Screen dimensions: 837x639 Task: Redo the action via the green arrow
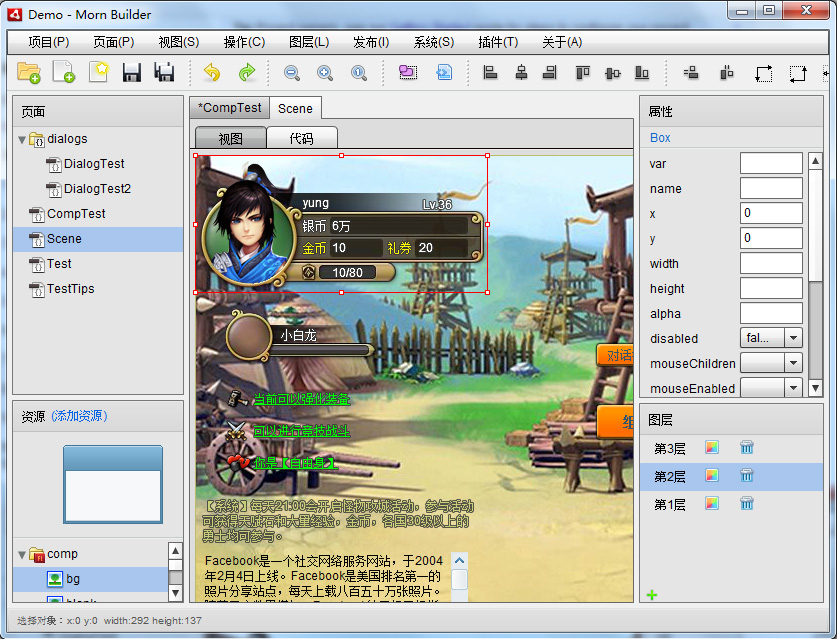(247, 72)
